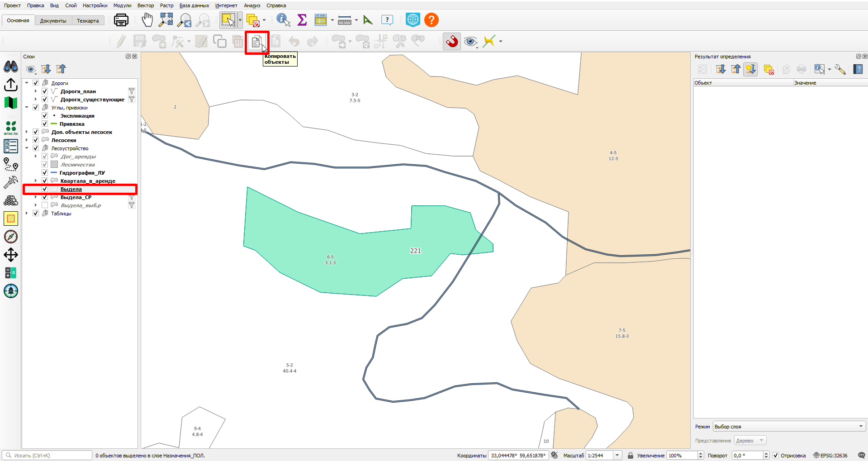Click the compass icon in left sidebar
The width and height of the screenshot is (868, 461).
pyautogui.click(x=11, y=237)
